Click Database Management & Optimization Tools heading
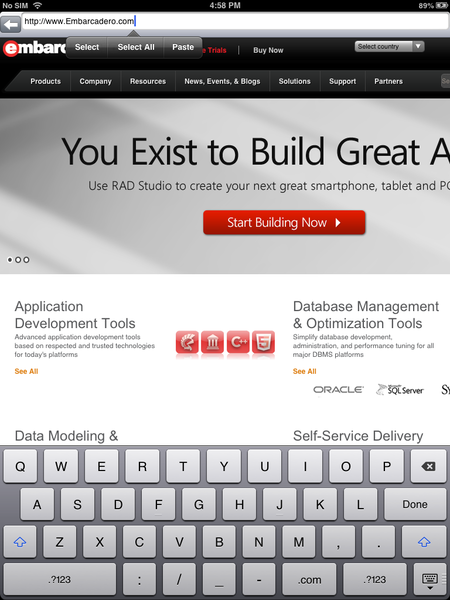This screenshot has width=450, height=600. point(366,315)
